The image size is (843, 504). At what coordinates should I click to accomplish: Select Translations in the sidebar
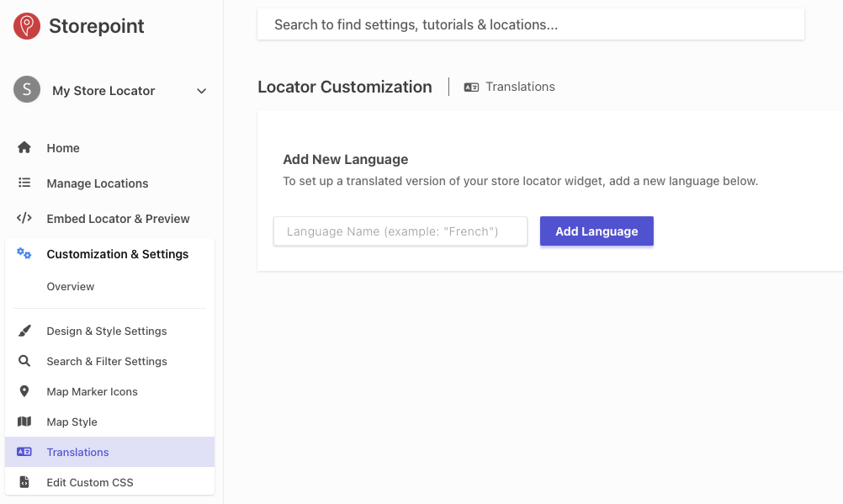[x=78, y=453]
